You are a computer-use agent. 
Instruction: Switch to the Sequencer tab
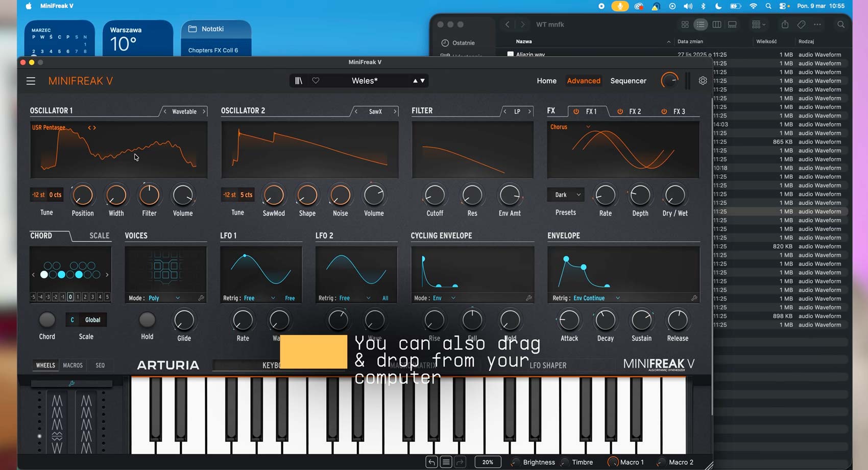[628, 81]
